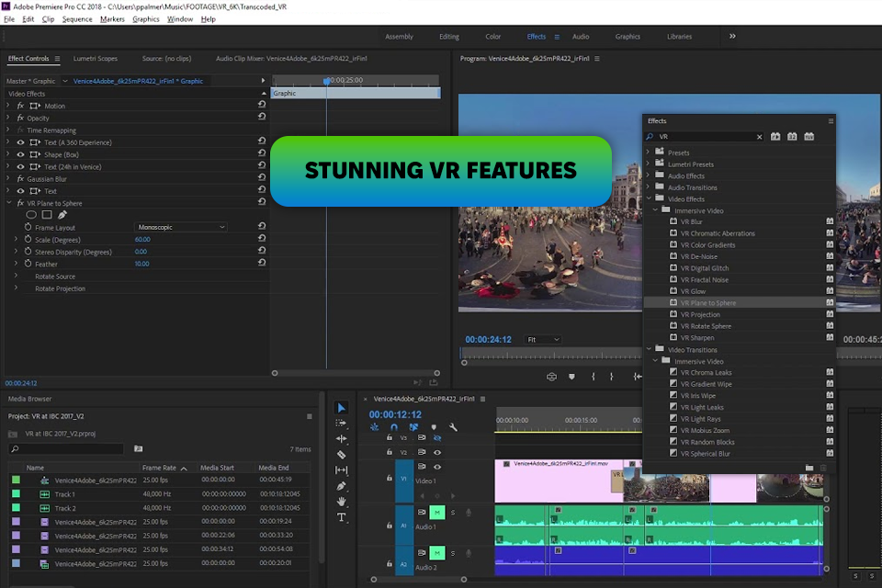Expand Rotate Projection properties

[16, 288]
